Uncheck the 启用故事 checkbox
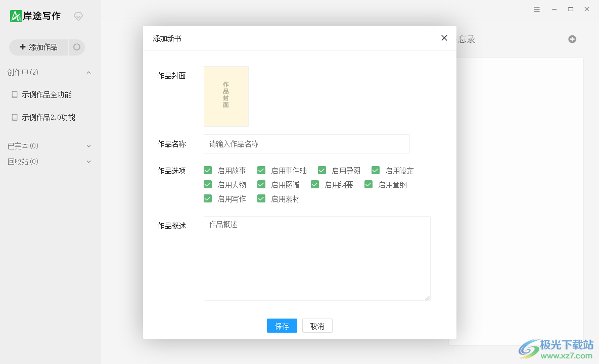599x364 pixels. [208, 171]
